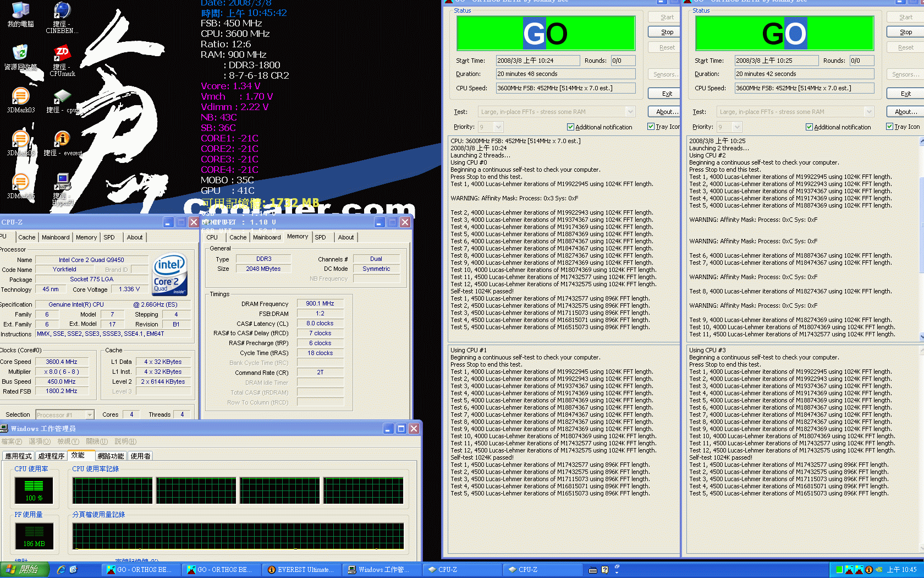Screen dimensions: 924x578
Task: Switch to the 應用程式 tab in Task Manager
Action: [19, 456]
